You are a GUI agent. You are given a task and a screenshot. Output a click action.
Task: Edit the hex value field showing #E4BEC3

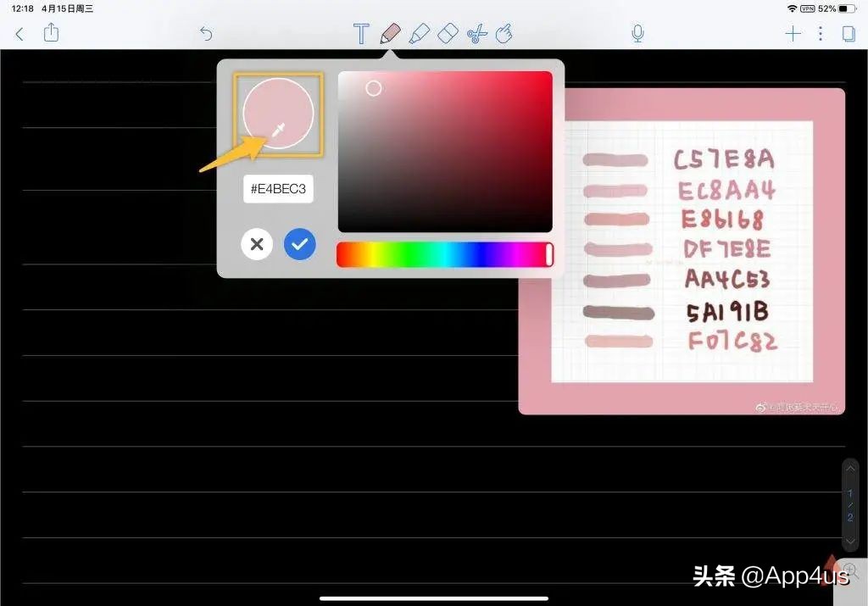pyautogui.click(x=278, y=189)
